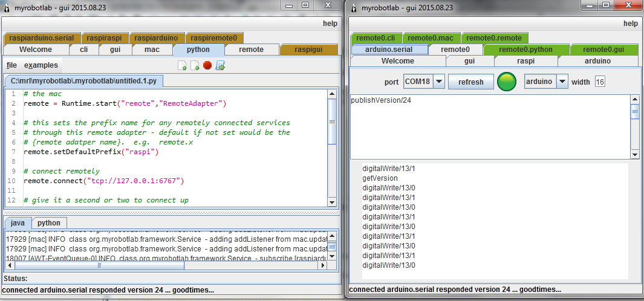Screen dimensions: 644x301
Task: Stop the script with the red stop icon
Action: 207,65
